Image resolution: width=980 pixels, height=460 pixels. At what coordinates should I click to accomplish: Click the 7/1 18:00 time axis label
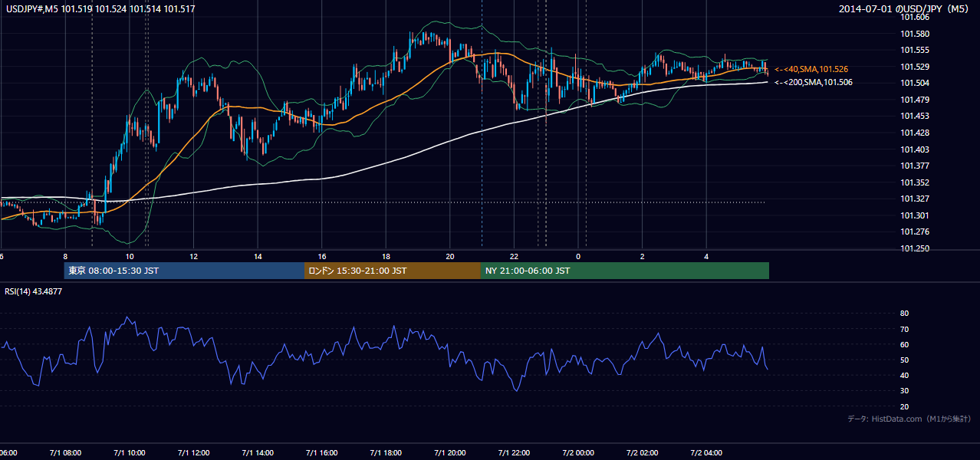tap(386, 453)
